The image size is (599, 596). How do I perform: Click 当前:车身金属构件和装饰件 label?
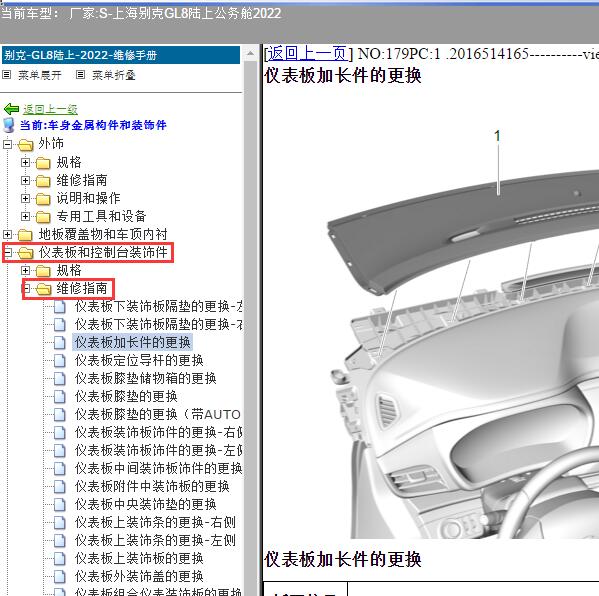(x=93, y=125)
